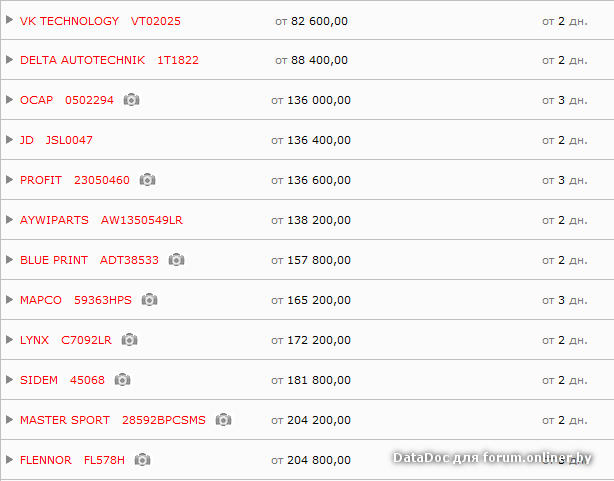The width and height of the screenshot is (614, 481).
Task: Open DELTA AUTOTECHNIK 1T1822 link
Action: point(109,60)
